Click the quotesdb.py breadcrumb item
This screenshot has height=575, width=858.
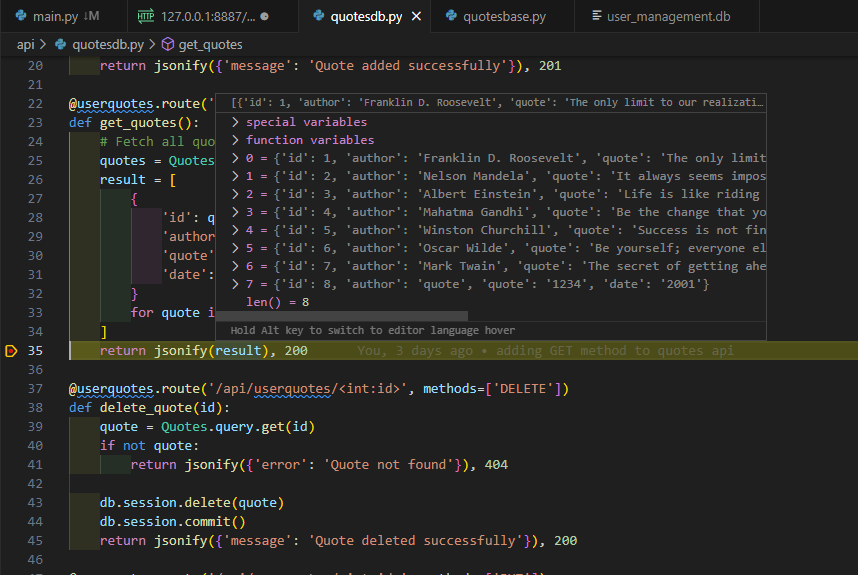click(108, 44)
